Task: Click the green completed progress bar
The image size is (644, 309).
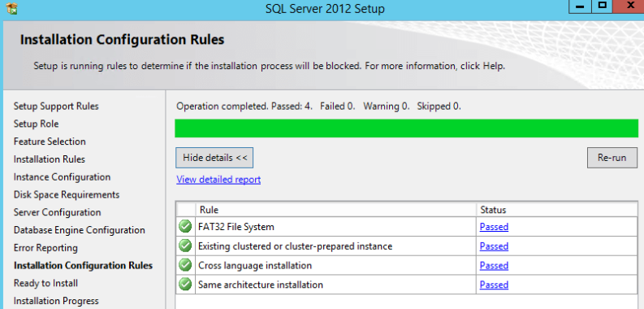Action: tap(407, 128)
